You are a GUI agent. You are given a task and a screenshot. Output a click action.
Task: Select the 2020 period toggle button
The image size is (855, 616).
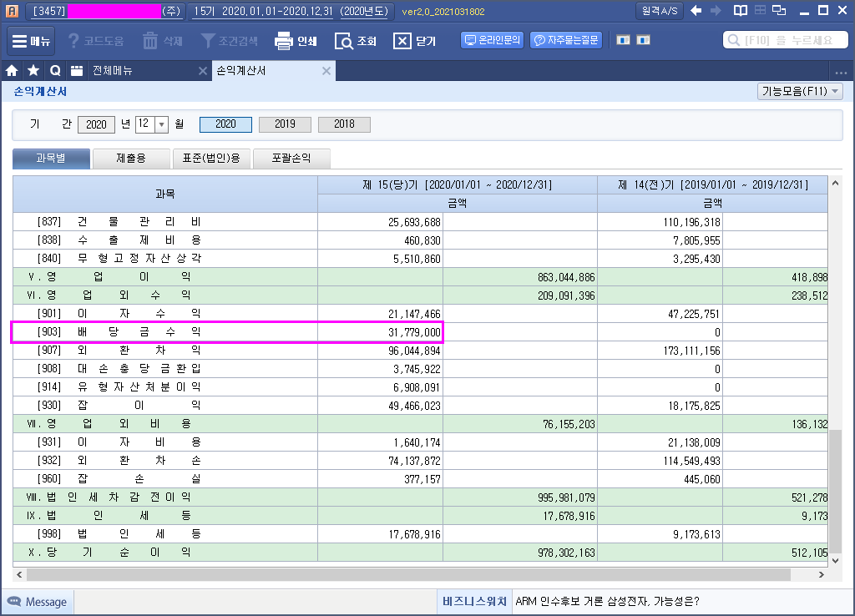tap(225, 124)
